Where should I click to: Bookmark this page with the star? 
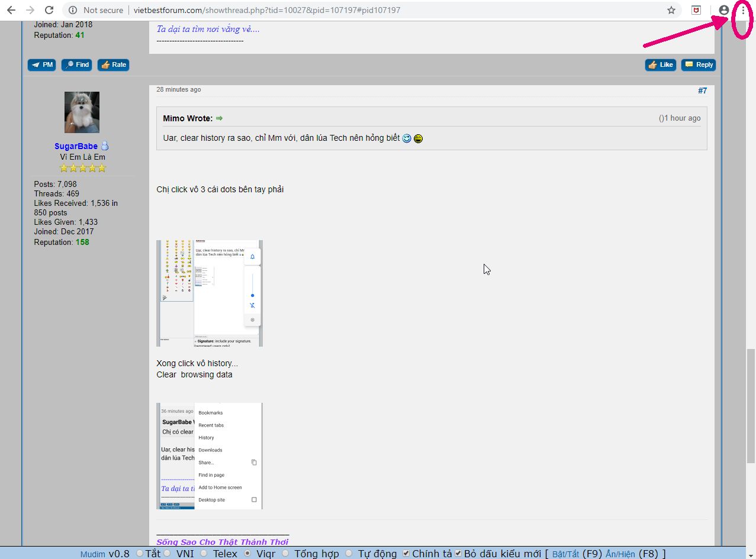coord(671,10)
